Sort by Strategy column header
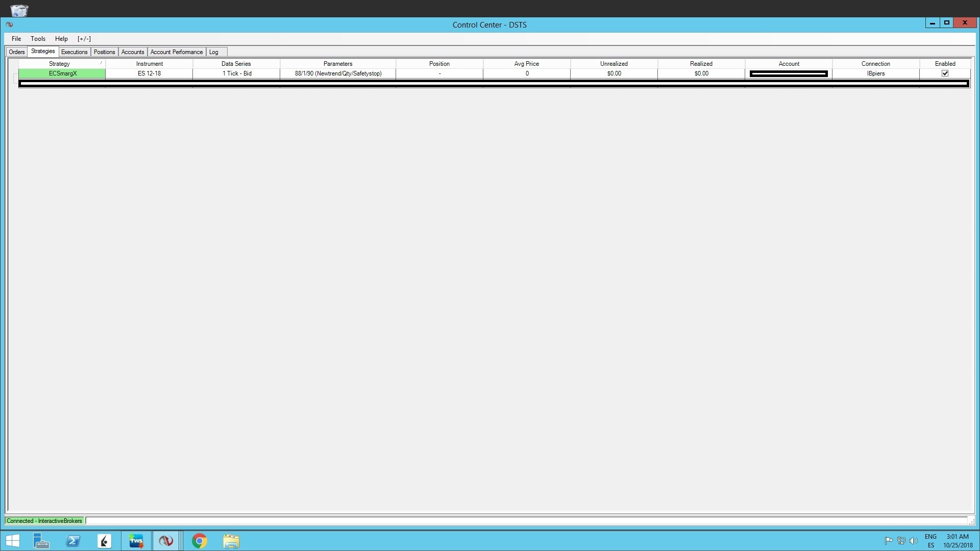 coord(59,64)
